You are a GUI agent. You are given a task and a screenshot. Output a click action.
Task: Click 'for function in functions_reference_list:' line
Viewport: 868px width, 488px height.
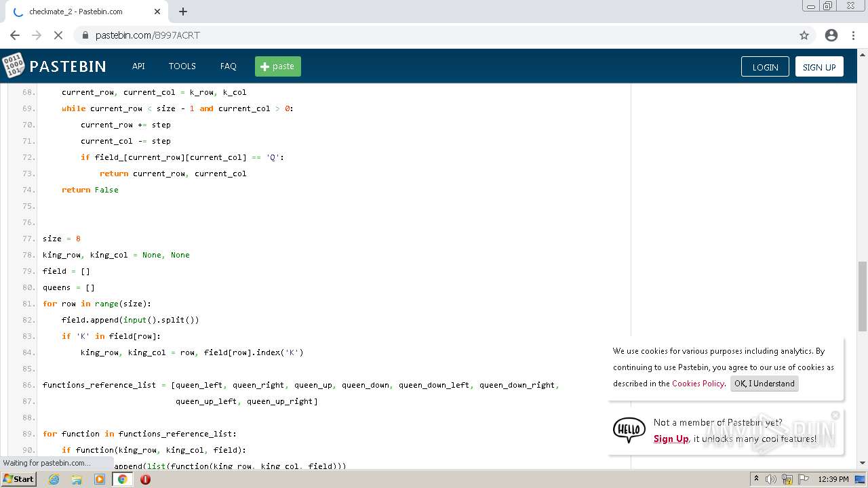coord(140,434)
